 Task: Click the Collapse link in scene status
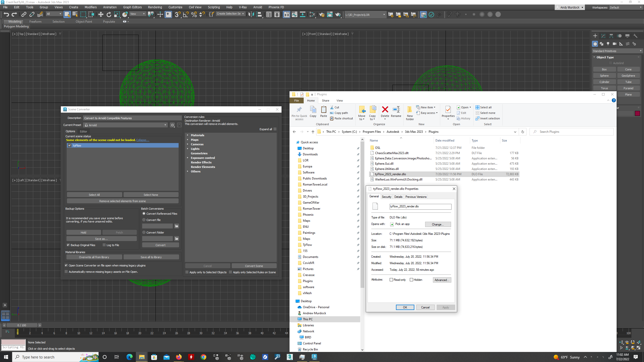142,140
